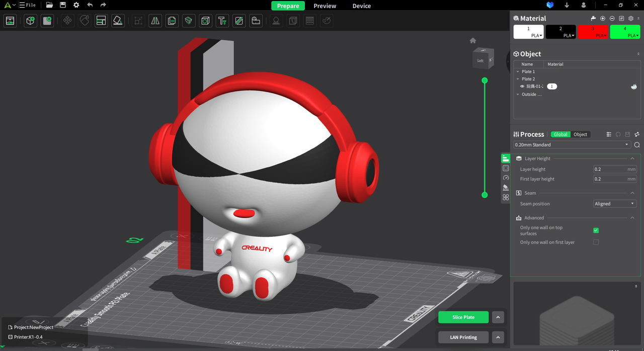Switch process scope to Object

click(581, 134)
